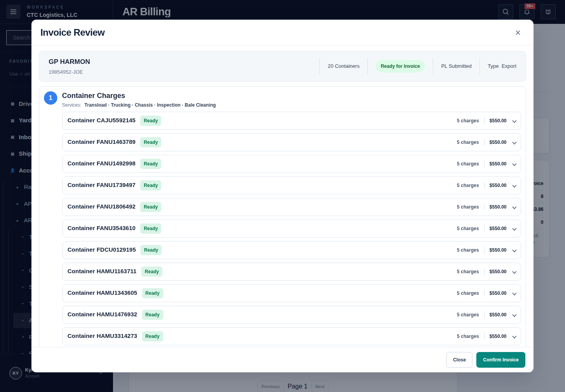Select the Container FDCU0129195 row title
The height and width of the screenshot is (392, 565).
(x=102, y=250)
